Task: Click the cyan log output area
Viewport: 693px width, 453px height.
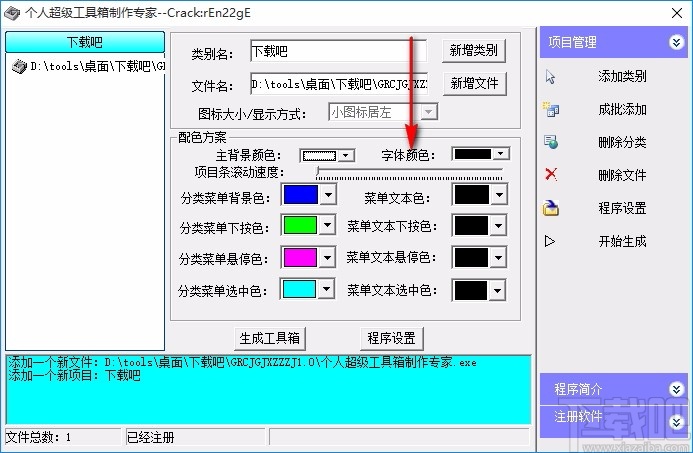Action: (268, 389)
